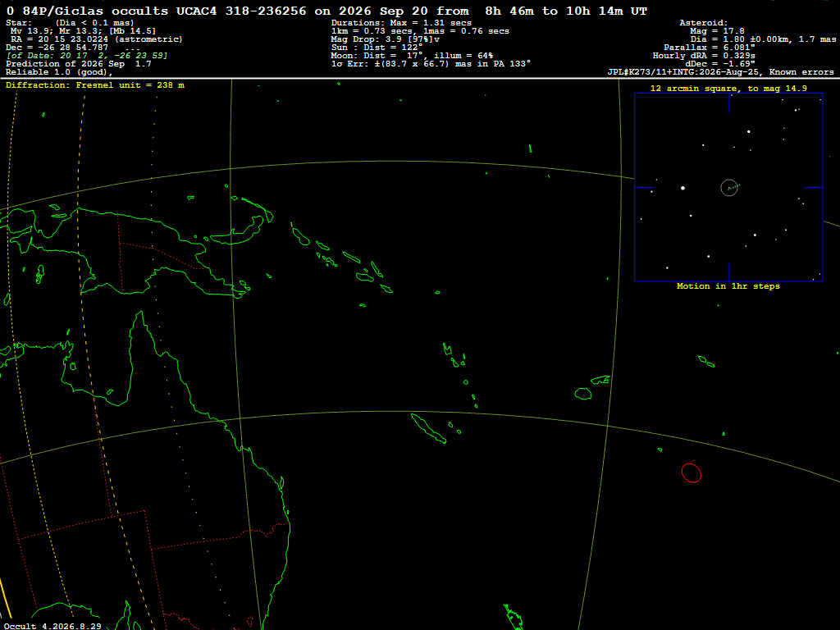
Task: Click the Occult 4.2026.8.29 version label
Action: point(52,626)
